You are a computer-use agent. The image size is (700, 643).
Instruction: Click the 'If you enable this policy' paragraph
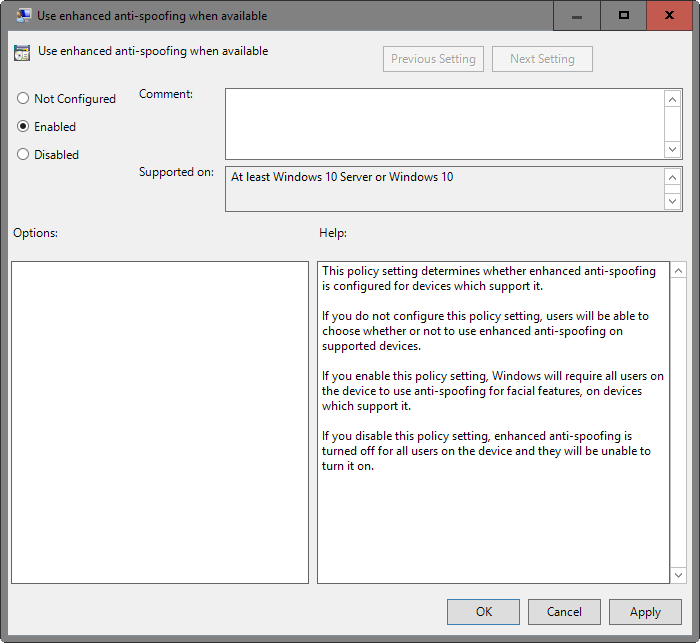coord(493,391)
